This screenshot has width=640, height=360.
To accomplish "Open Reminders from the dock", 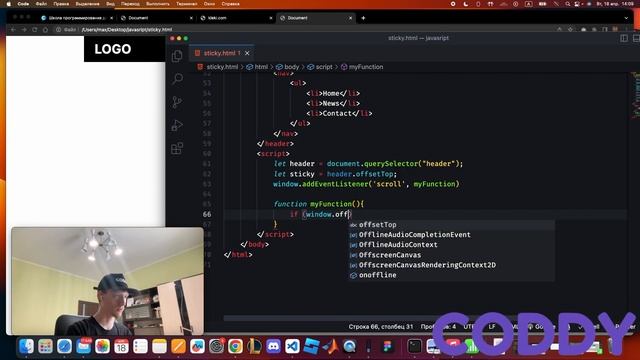I will [x=140, y=347].
